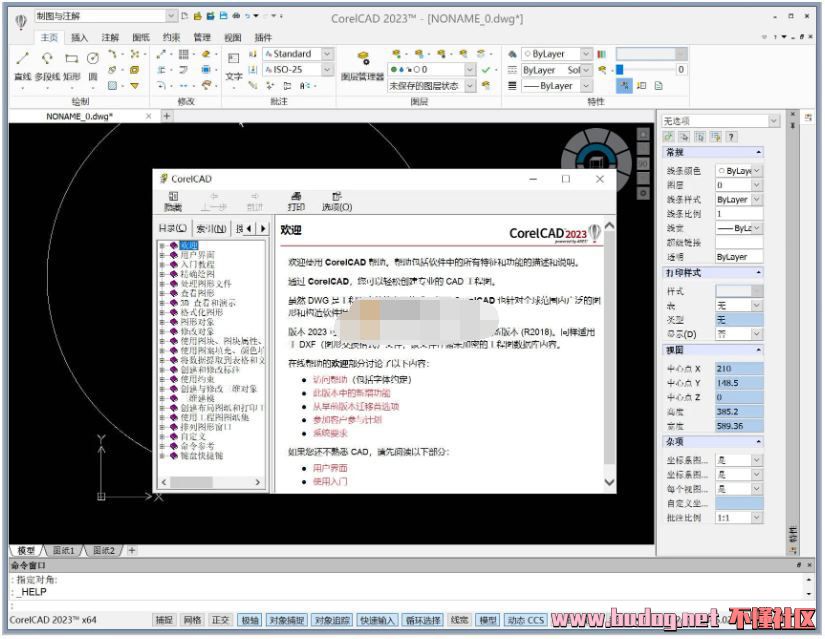
Task: Open the 索引(N) tab in Help window
Action: pos(211,228)
